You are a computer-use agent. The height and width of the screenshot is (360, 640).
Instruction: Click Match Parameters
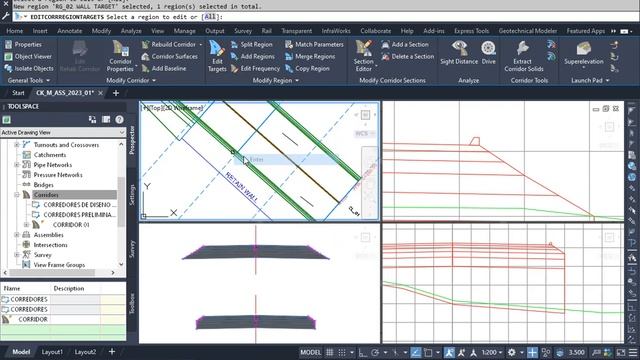[x=314, y=44]
